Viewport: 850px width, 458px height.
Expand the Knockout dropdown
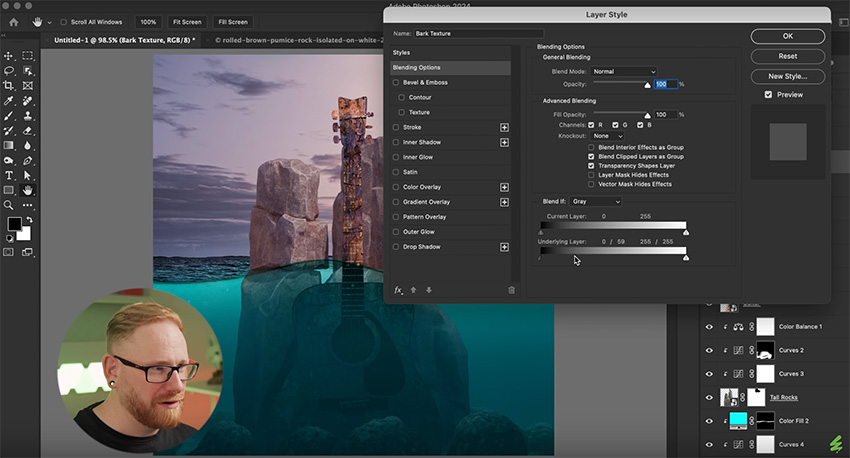pos(606,135)
